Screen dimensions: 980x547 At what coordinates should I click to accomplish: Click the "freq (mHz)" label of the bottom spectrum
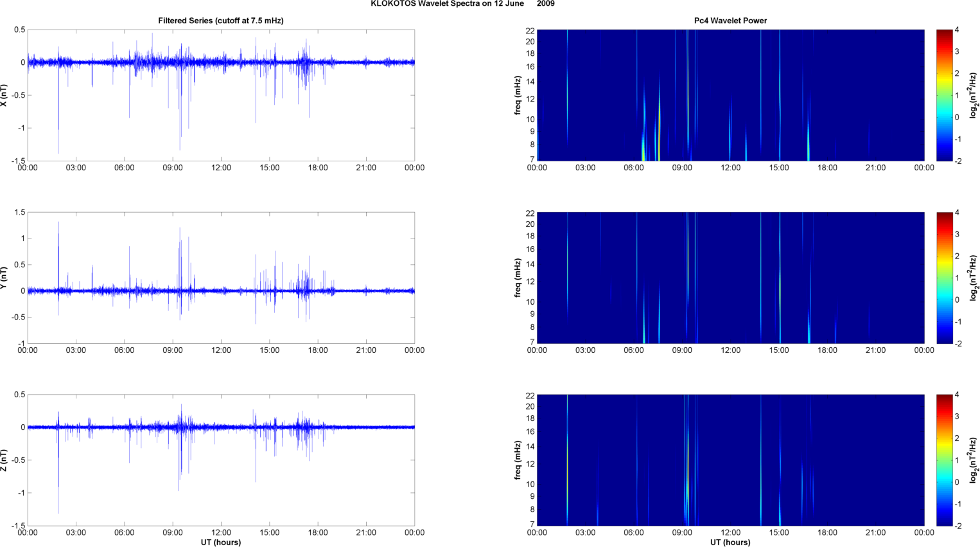pos(518,460)
